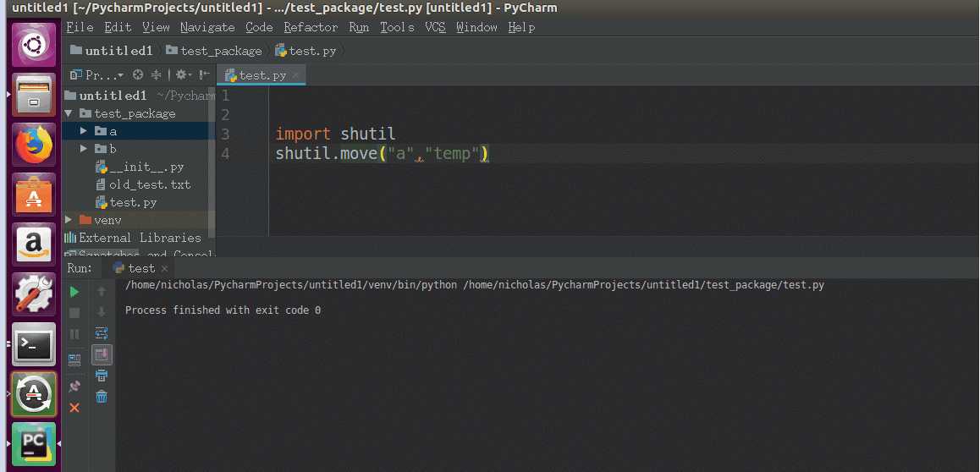The width and height of the screenshot is (980, 472).
Task: Open the File menu
Action: point(80,27)
